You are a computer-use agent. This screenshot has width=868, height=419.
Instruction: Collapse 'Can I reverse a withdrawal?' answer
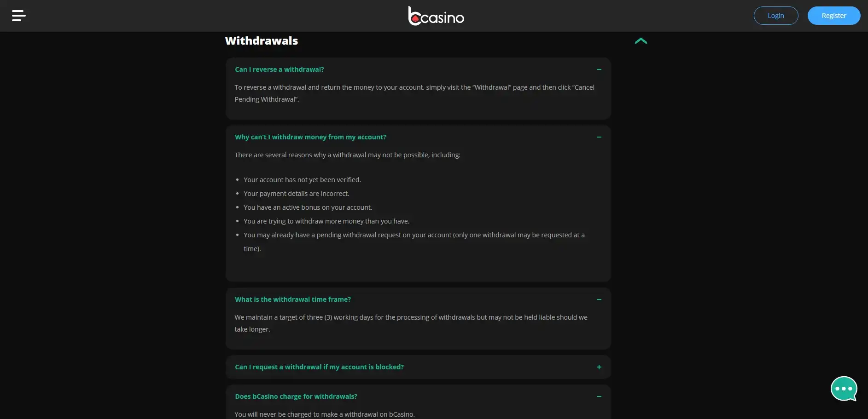[x=279, y=69]
